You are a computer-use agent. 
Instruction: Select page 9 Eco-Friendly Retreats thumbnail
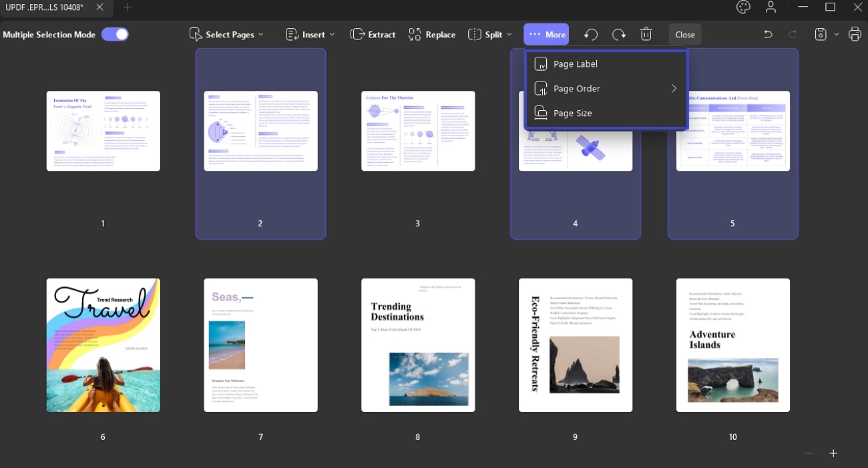point(576,345)
